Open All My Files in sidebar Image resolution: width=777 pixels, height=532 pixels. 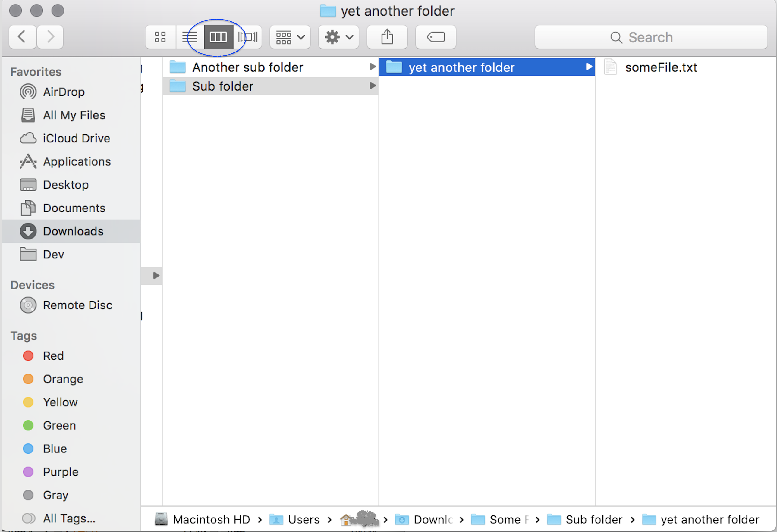(x=71, y=115)
